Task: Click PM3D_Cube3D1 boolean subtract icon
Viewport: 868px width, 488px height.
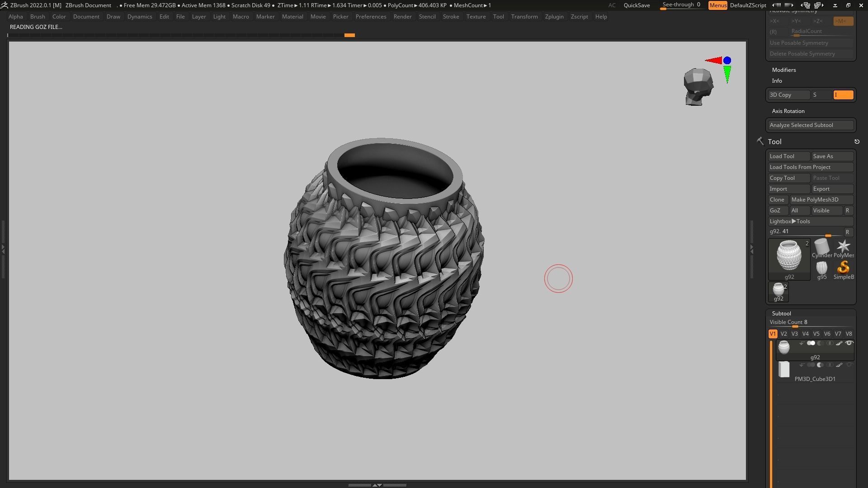Action: pos(820,365)
